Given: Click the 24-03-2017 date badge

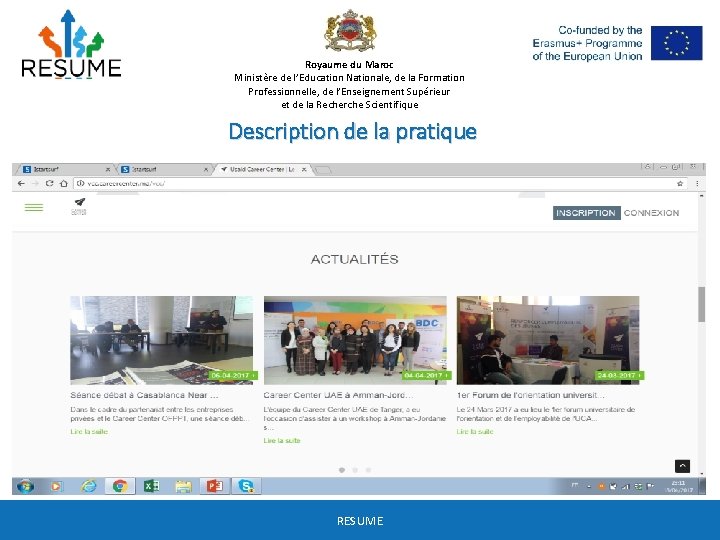Looking at the screenshot, I should point(620,376).
